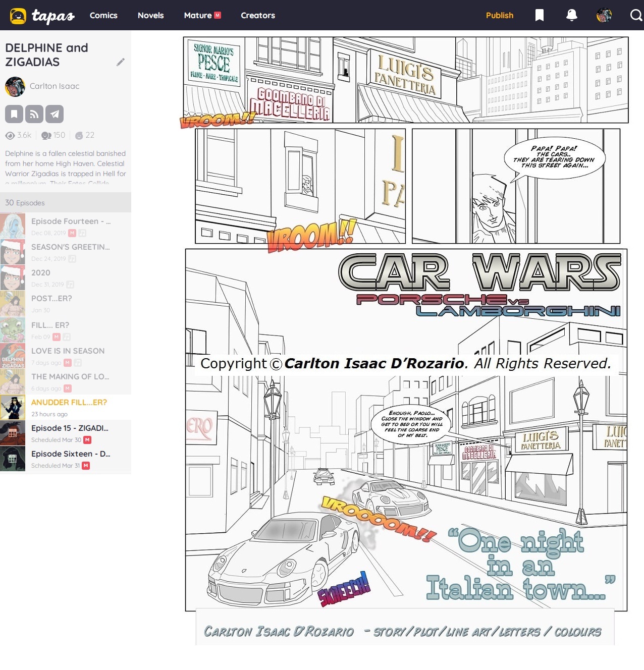This screenshot has width=644, height=670.
Task: Open the user profile avatar menu
Action: [x=604, y=15]
